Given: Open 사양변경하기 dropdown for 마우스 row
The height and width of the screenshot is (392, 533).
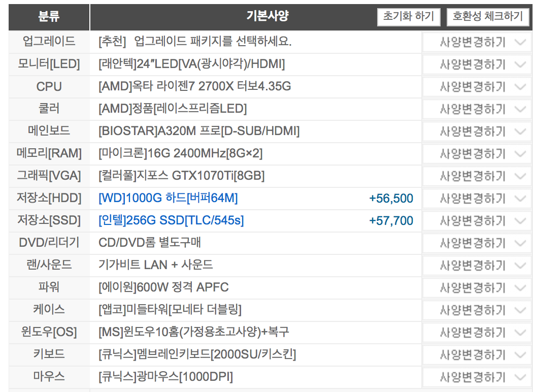Looking at the screenshot, I should tap(476, 377).
